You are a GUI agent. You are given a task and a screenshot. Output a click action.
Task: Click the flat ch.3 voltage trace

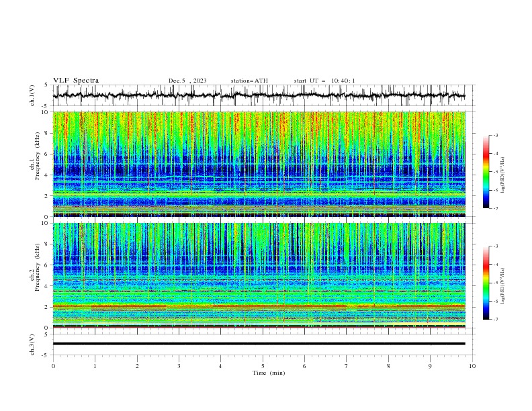point(259,344)
